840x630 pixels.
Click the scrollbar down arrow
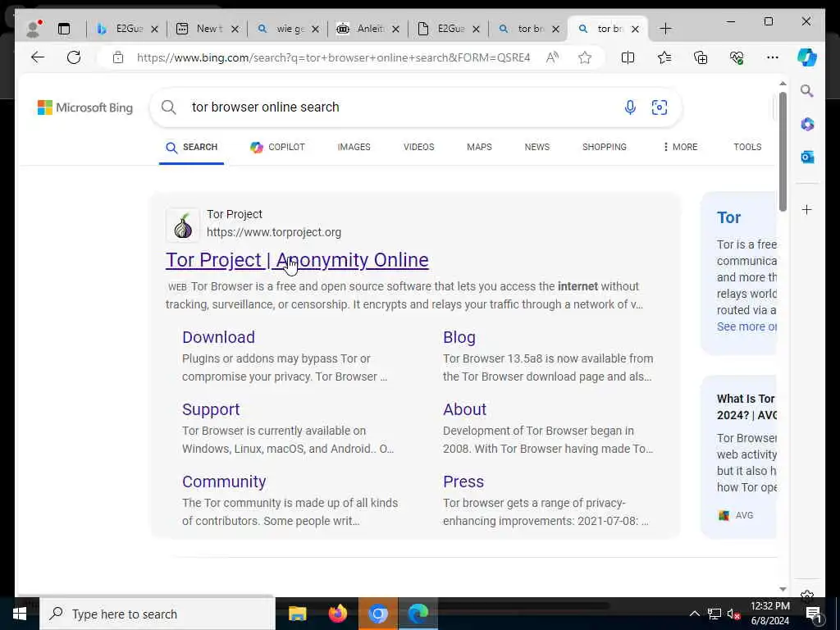783,589
